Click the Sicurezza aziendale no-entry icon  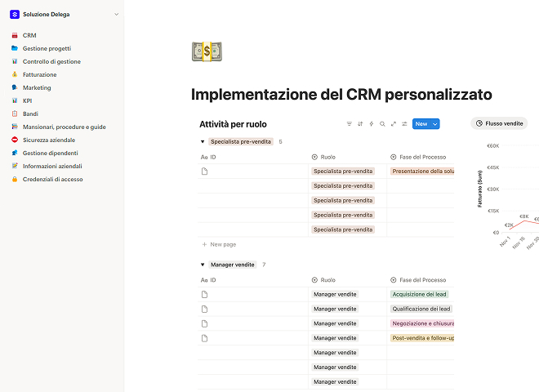pyautogui.click(x=15, y=140)
